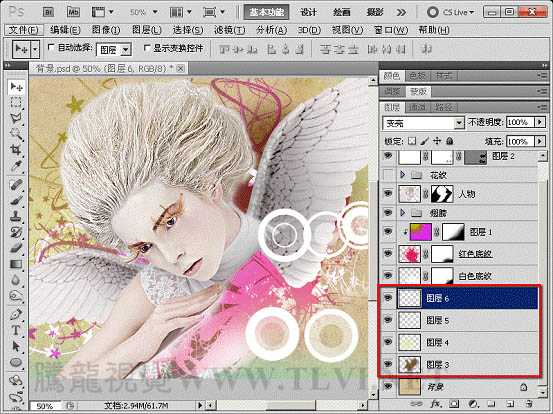Expand the 花纹 layer group
Image resolution: width=553 pixels, height=414 pixels.
(402, 174)
